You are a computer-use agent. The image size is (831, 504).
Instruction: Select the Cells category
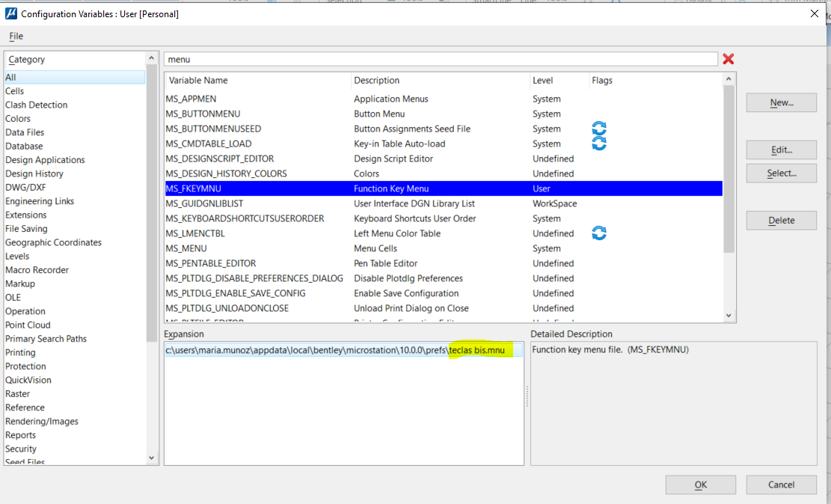(x=75, y=91)
